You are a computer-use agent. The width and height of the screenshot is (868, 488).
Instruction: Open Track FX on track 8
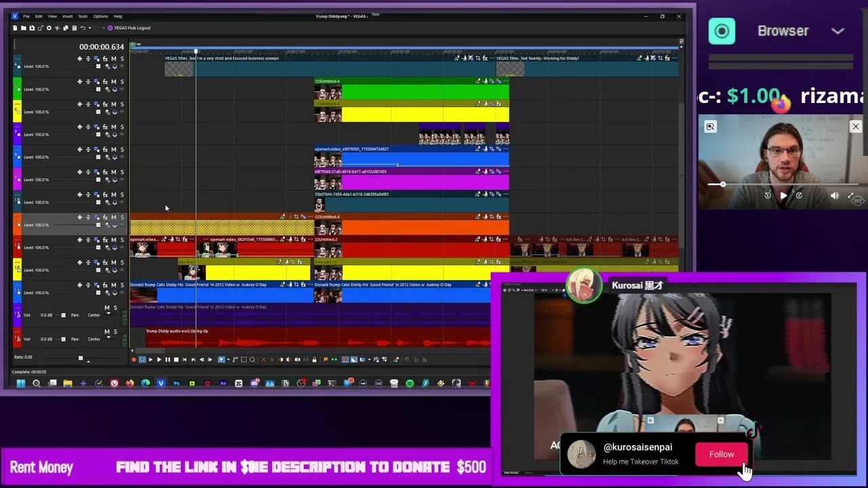[x=105, y=149]
